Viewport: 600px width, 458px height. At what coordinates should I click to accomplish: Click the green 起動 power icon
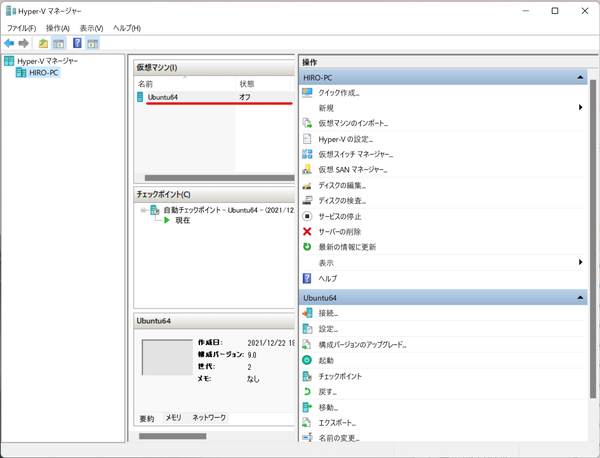coord(307,360)
